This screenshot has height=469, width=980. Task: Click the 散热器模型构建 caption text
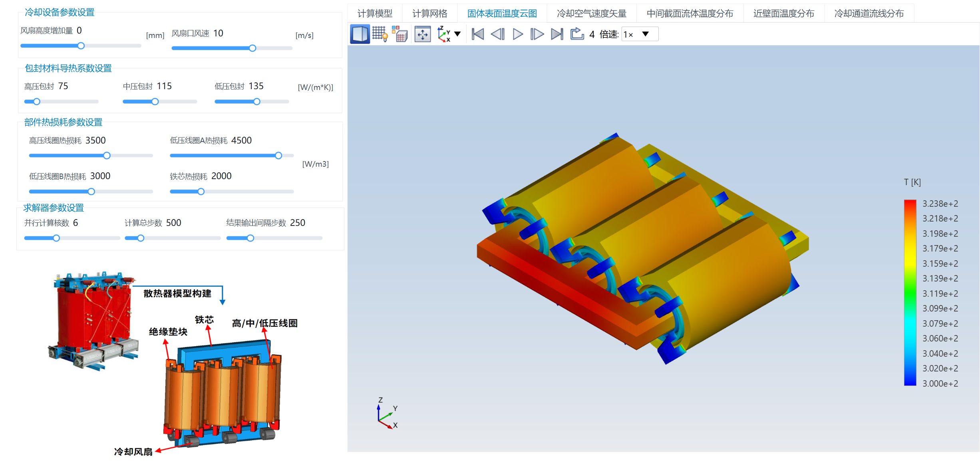(x=177, y=293)
